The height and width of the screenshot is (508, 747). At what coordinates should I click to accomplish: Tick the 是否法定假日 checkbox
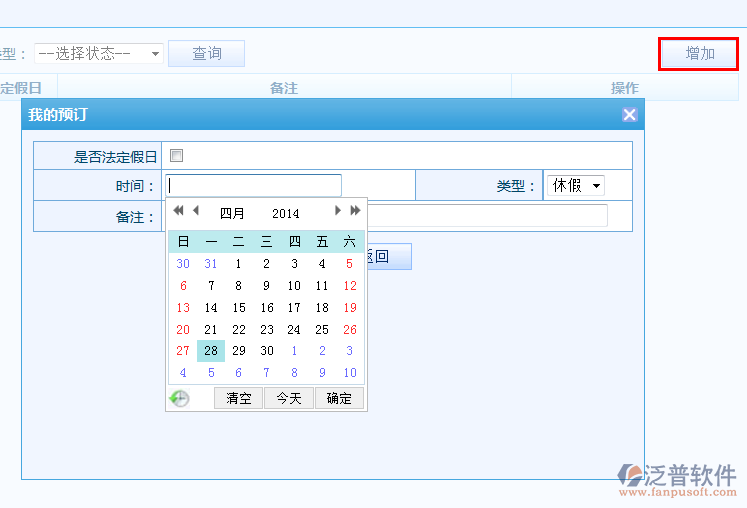pos(176,155)
